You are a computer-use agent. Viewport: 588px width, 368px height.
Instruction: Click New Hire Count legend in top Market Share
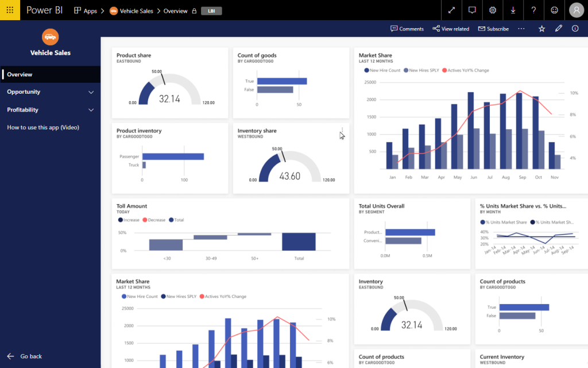pyautogui.click(x=382, y=70)
